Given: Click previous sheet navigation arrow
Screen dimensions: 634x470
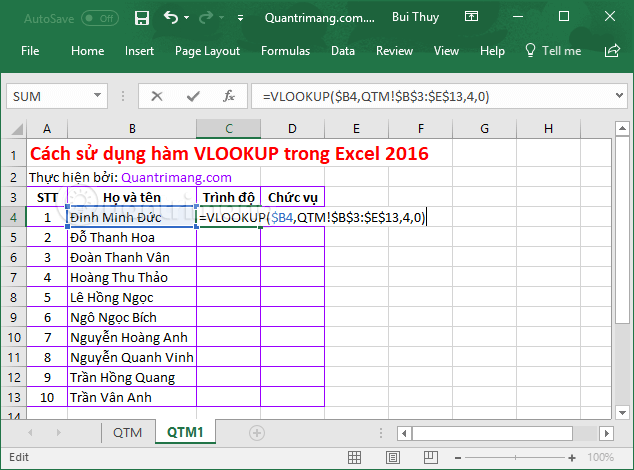Looking at the screenshot, I should 30,432.
